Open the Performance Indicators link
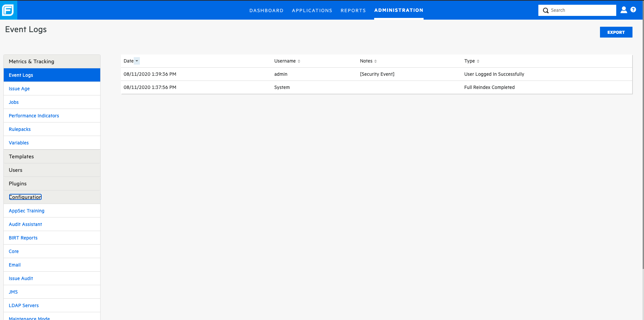The width and height of the screenshot is (644, 320). pyautogui.click(x=34, y=115)
